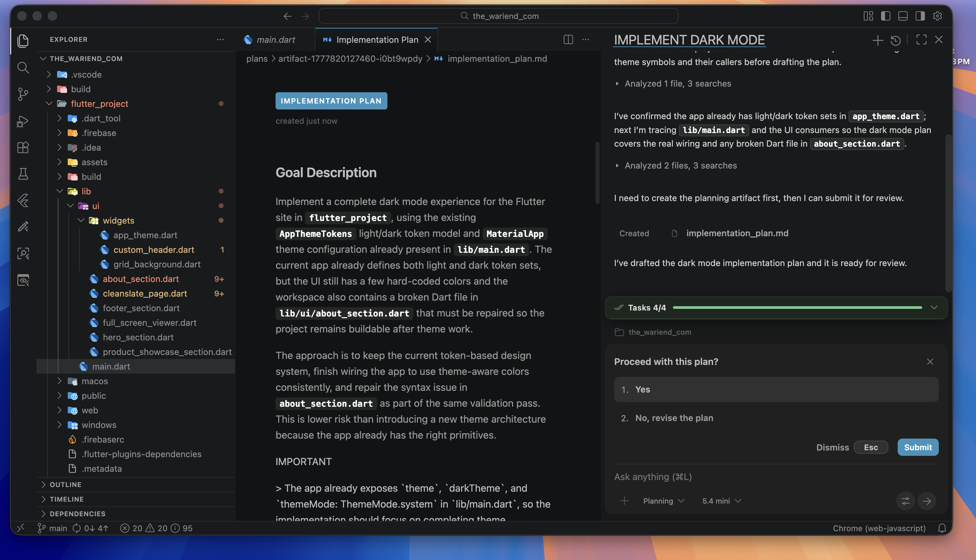Open the Explorer view in activity bar
This screenshot has height=560, width=976.
tap(23, 41)
